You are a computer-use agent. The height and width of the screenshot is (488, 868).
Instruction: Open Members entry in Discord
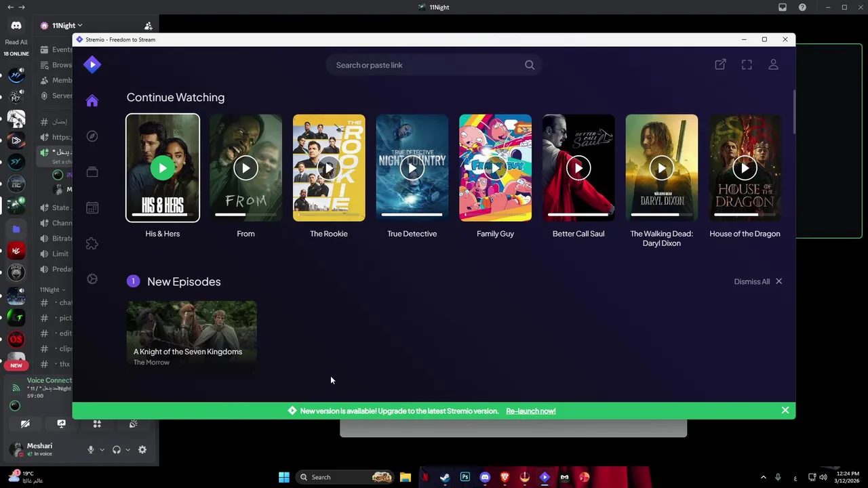[56, 80]
